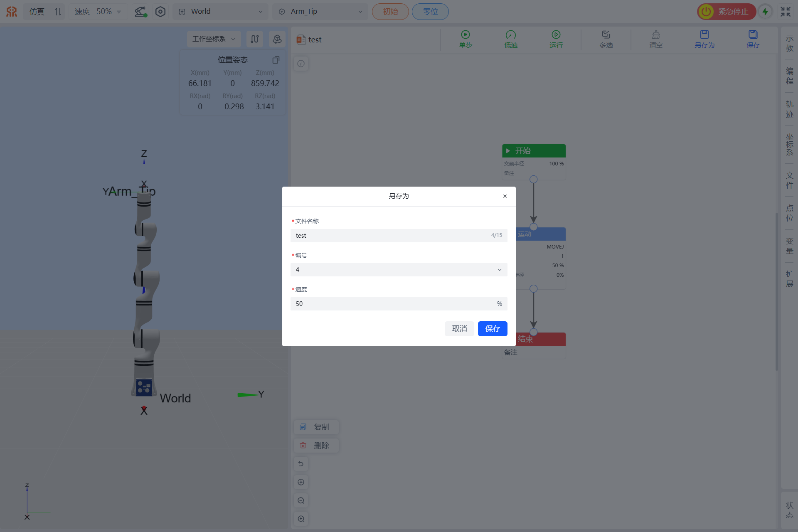
Task: Copy position pose values icon
Action: coord(276,60)
